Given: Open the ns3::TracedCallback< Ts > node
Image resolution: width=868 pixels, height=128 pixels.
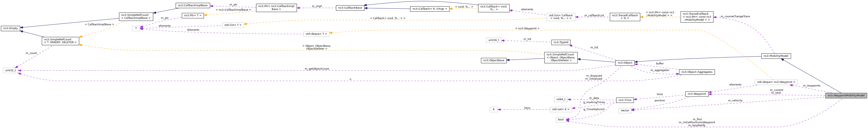Looking at the screenshot, I should (x=625, y=17).
